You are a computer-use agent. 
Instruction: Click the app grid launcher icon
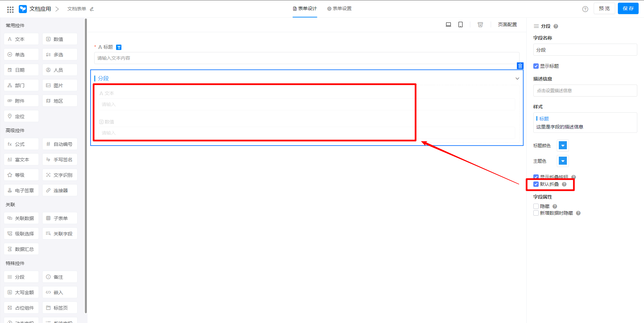coord(10,9)
